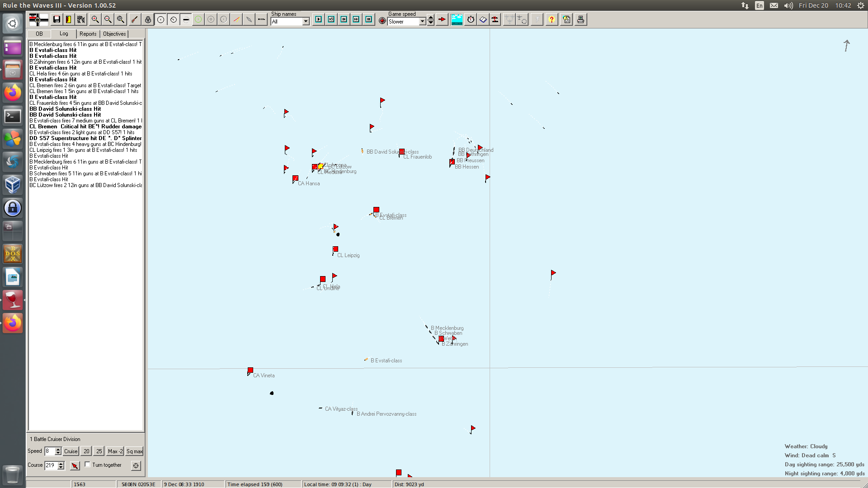Image resolution: width=868 pixels, height=488 pixels.
Task: Click the aircraft-with-circle icon
Action: 522,19
